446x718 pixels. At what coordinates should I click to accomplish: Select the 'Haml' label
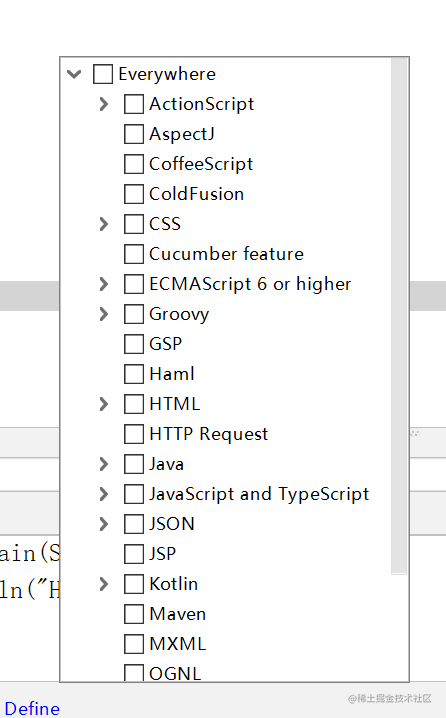coord(172,374)
